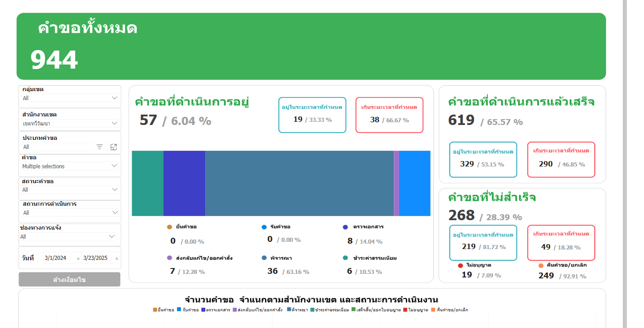Click the ชำระค่าธรรมเนียม teal legend dot
644x328 pixels.
pyautogui.click(x=345, y=258)
